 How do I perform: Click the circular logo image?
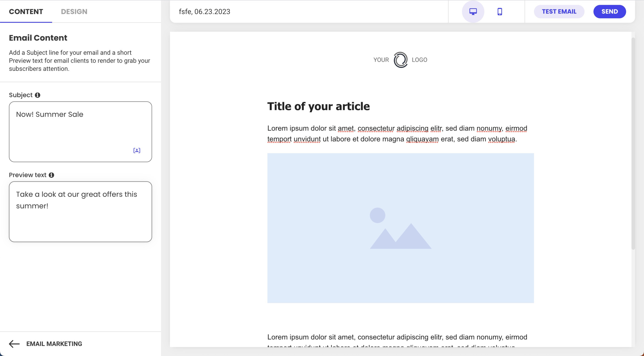(400, 60)
